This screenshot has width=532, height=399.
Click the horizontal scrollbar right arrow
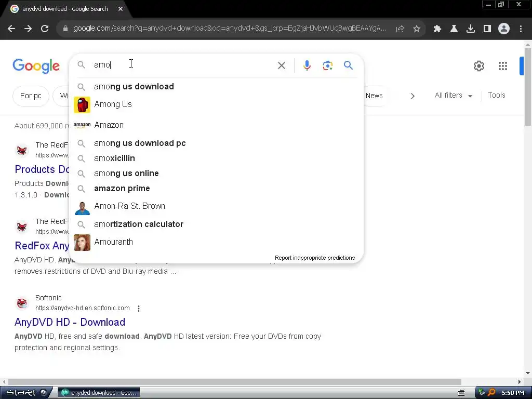point(520,382)
